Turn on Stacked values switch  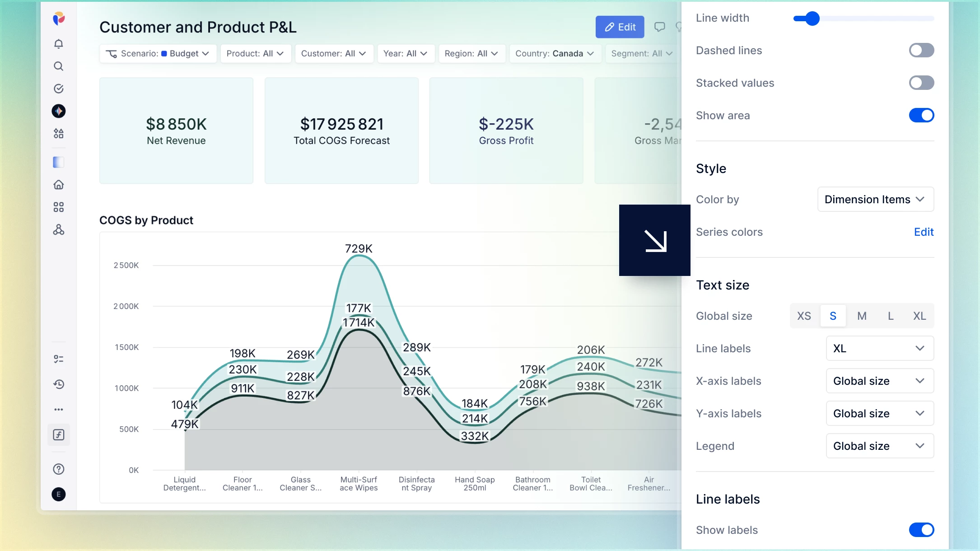(921, 83)
